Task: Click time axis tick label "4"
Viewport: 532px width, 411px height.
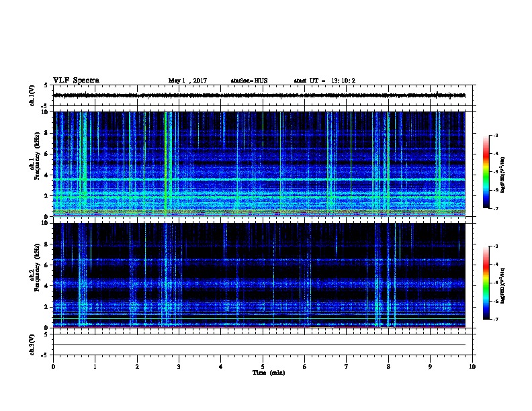Action: (x=221, y=366)
